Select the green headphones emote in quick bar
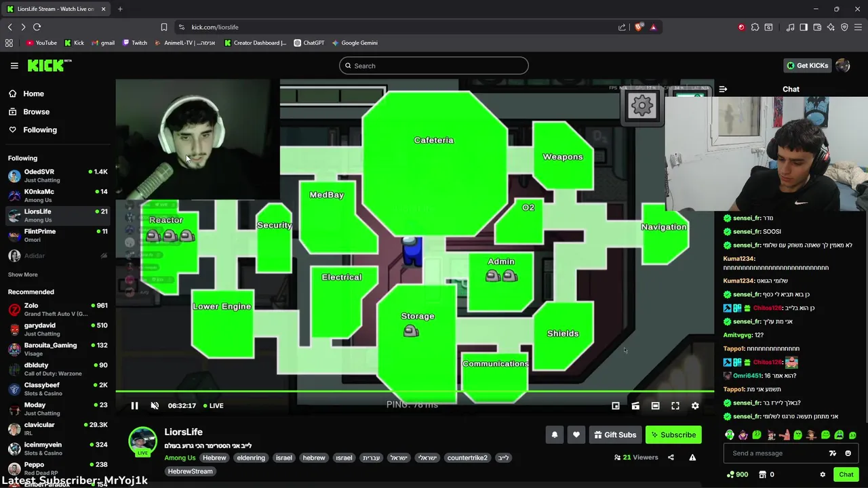The image size is (868, 488). pyautogui.click(x=729, y=435)
